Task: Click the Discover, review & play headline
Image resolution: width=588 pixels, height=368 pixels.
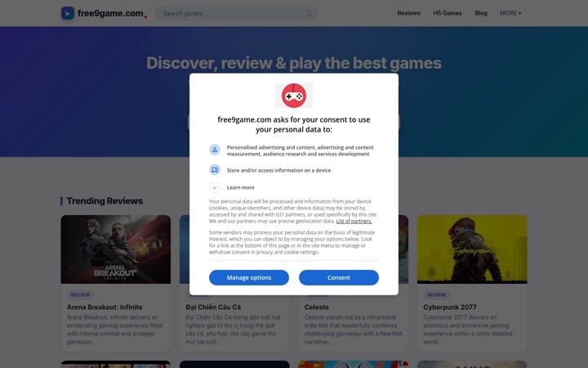Action: click(x=294, y=63)
